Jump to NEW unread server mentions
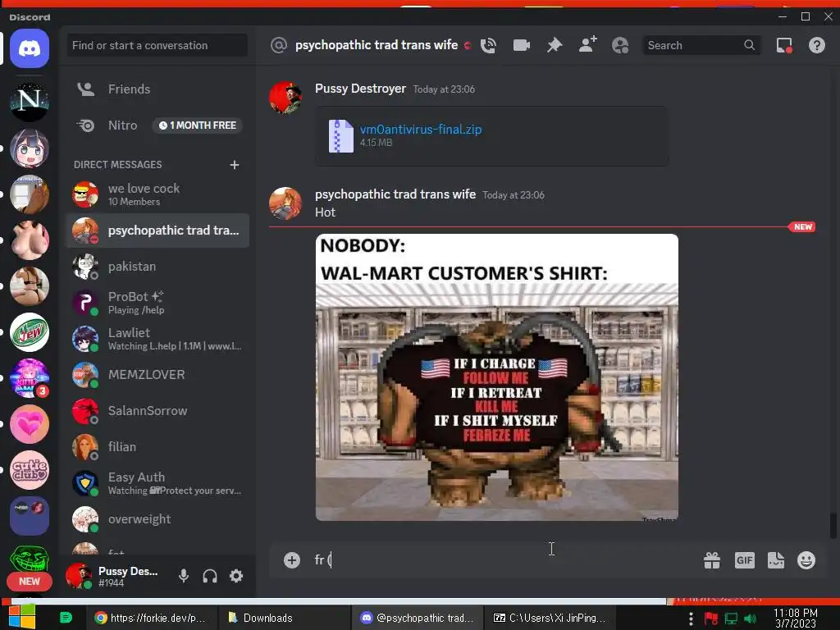This screenshot has width=840, height=630. [30, 582]
